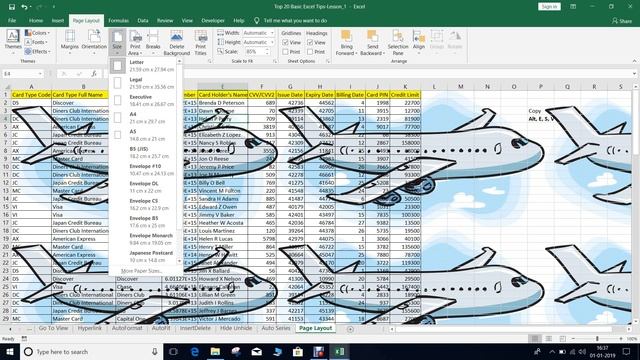Screen dimensions: 640x360
Task: Open the Orientation options
Action: 94,42
